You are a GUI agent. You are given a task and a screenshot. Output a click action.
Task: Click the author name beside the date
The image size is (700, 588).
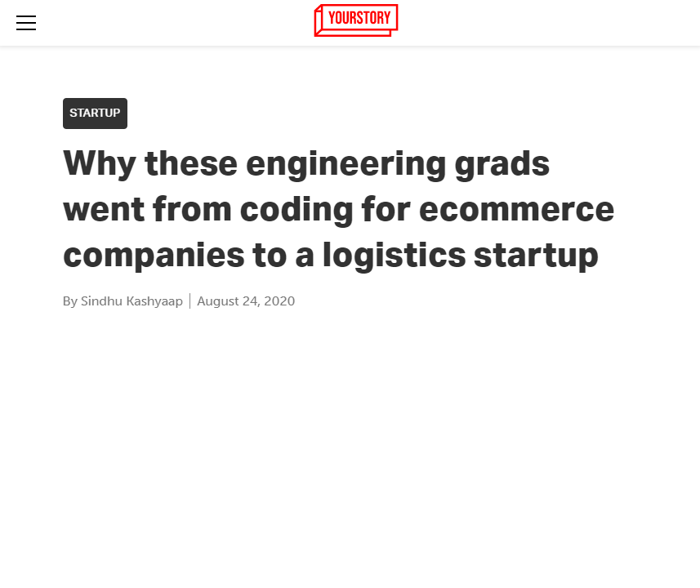[131, 301]
